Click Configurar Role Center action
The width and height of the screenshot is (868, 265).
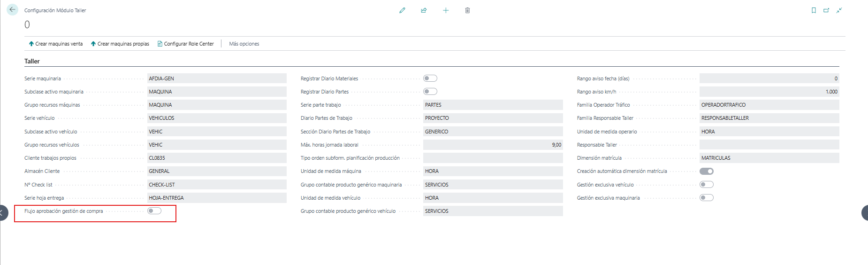(x=186, y=44)
